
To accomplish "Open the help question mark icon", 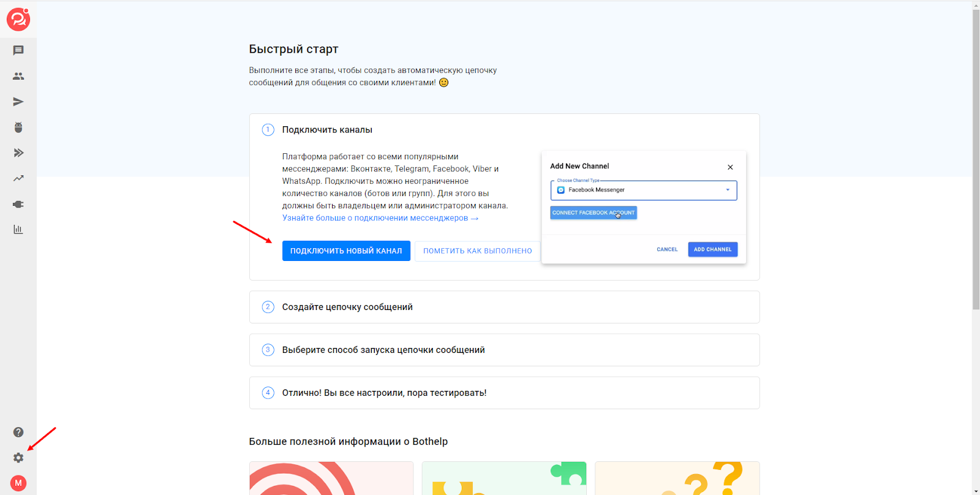I will click(18, 432).
